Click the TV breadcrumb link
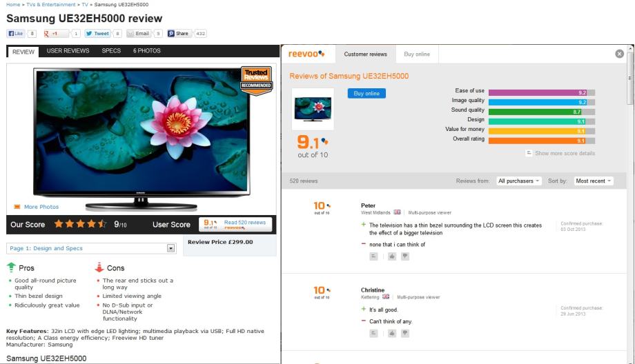Viewport: 635px width, 364px height. click(85, 4)
